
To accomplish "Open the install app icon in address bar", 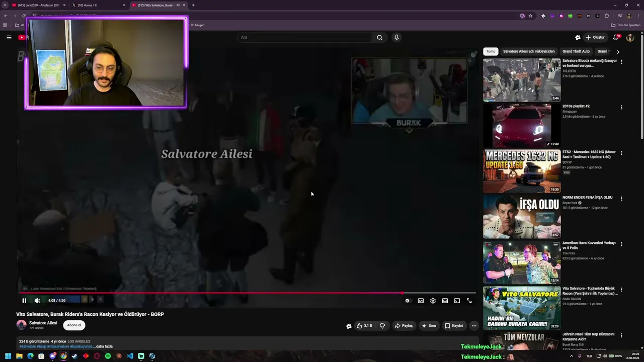I will tap(522, 16).
